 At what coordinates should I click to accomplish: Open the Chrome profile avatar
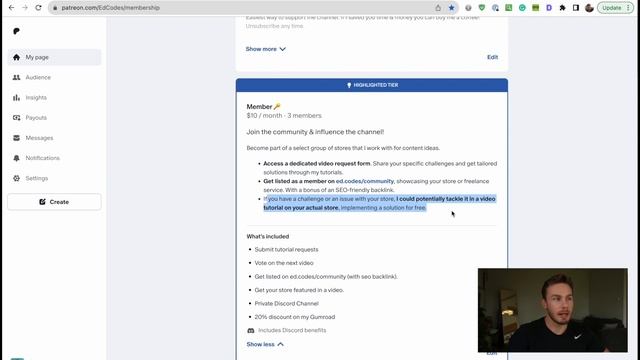point(589,8)
